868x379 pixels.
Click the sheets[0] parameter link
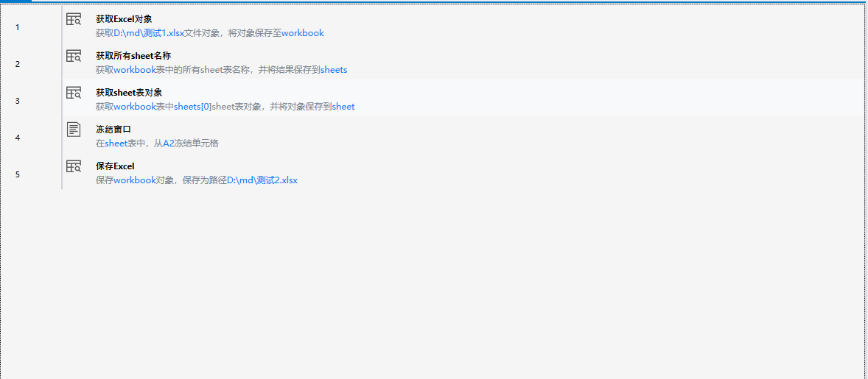pyautogui.click(x=193, y=107)
